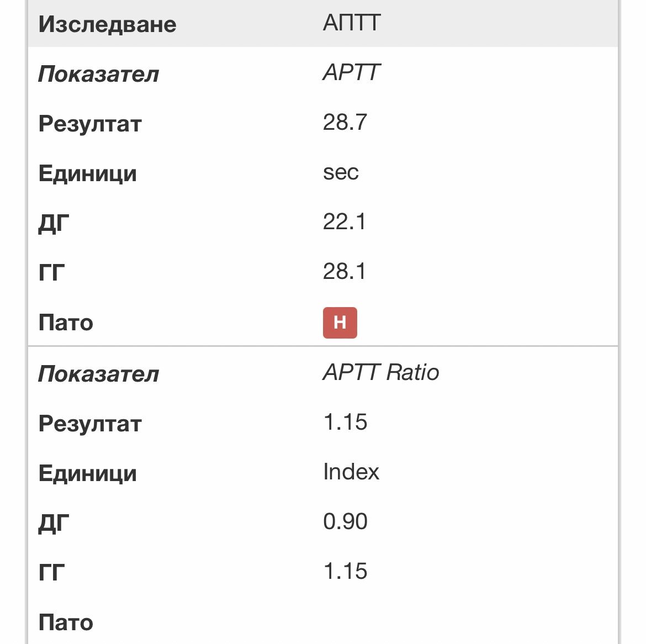Click the "ДГ" label next to 0.90
The image size is (646, 644).
54,523
